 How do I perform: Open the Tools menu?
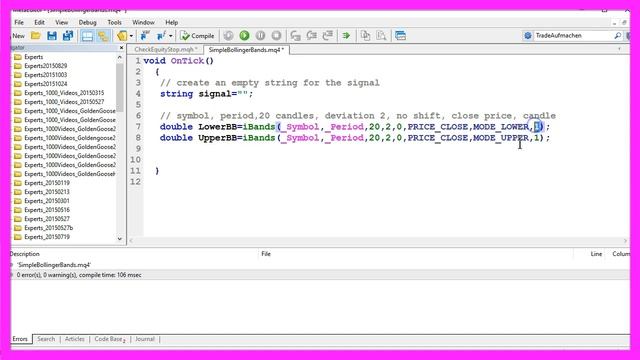[x=114, y=22]
